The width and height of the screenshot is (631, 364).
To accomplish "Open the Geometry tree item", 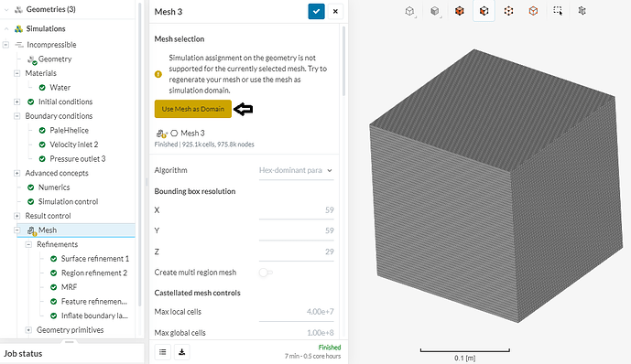I will tap(55, 59).
